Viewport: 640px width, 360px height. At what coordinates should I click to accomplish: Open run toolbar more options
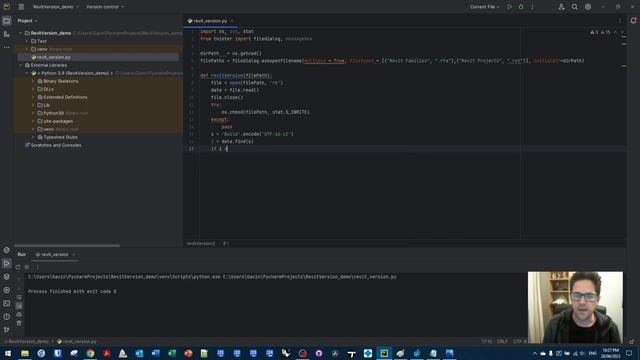[37, 267]
